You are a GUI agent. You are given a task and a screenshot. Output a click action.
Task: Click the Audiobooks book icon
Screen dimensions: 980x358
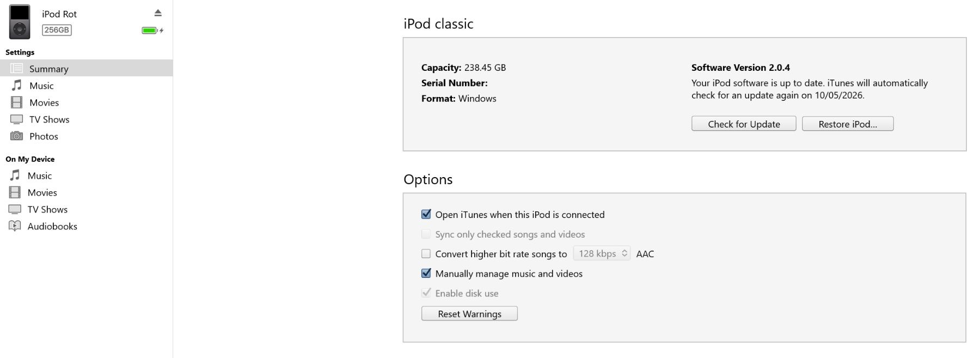point(15,226)
